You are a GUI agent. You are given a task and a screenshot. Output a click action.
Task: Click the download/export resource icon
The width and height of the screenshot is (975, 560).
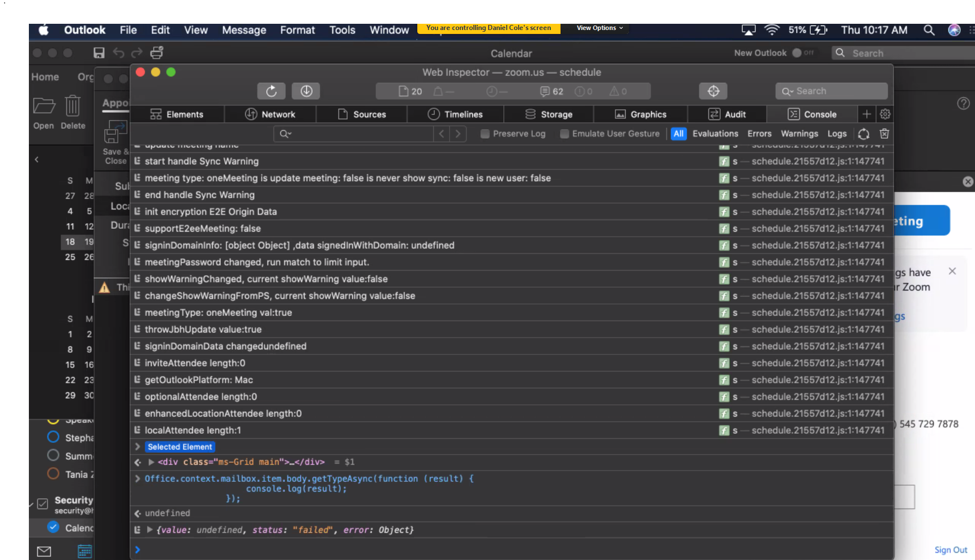[x=306, y=91]
